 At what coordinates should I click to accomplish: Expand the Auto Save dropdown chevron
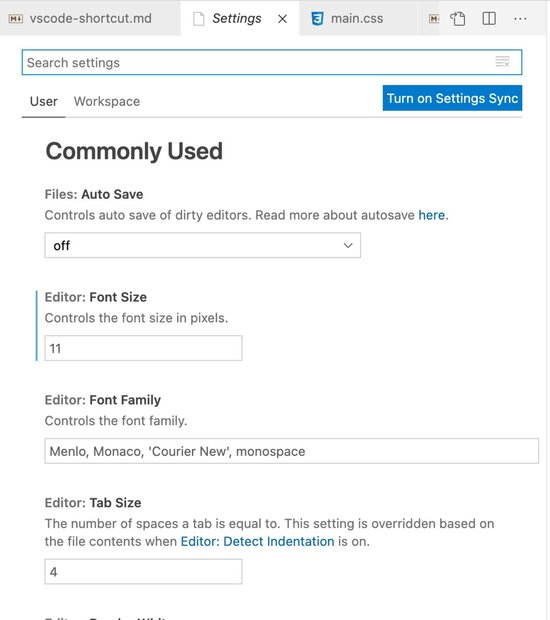(x=348, y=246)
